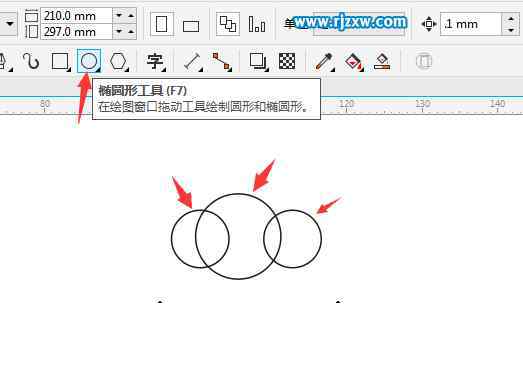Viewport: 523px width, 372px height.
Task: Decrease page height stepper value
Action: pos(119,32)
